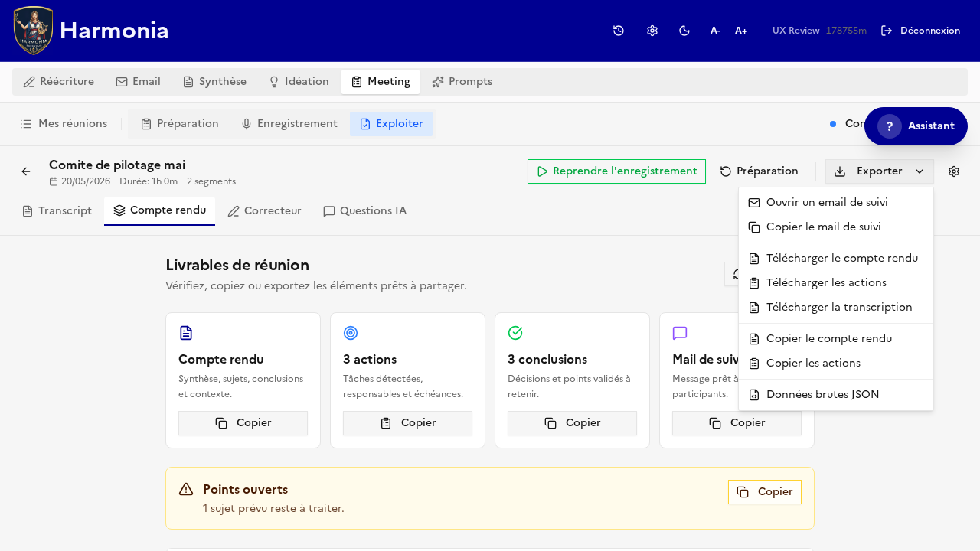Click the Points ouverts warning icon
Image resolution: width=980 pixels, height=551 pixels.
[186, 490]
